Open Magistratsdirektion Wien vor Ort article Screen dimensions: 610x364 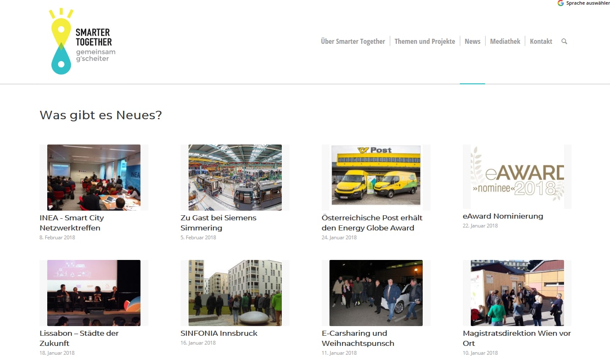(x=517, y=338)
